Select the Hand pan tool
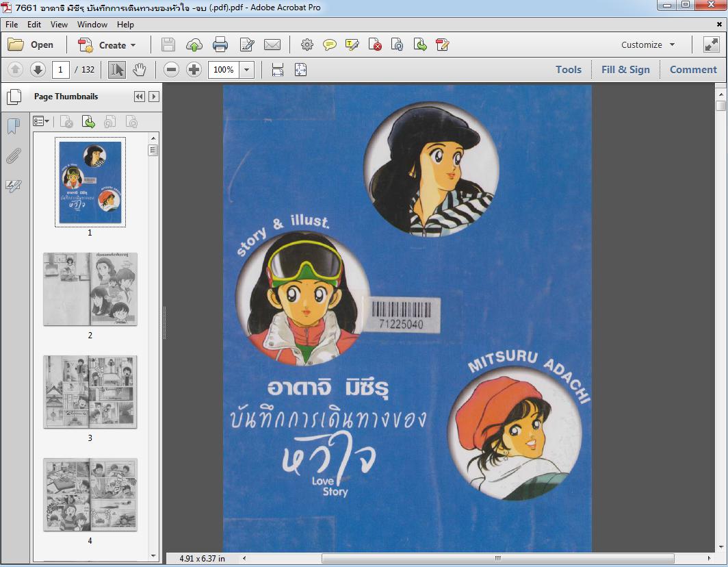 140,70
